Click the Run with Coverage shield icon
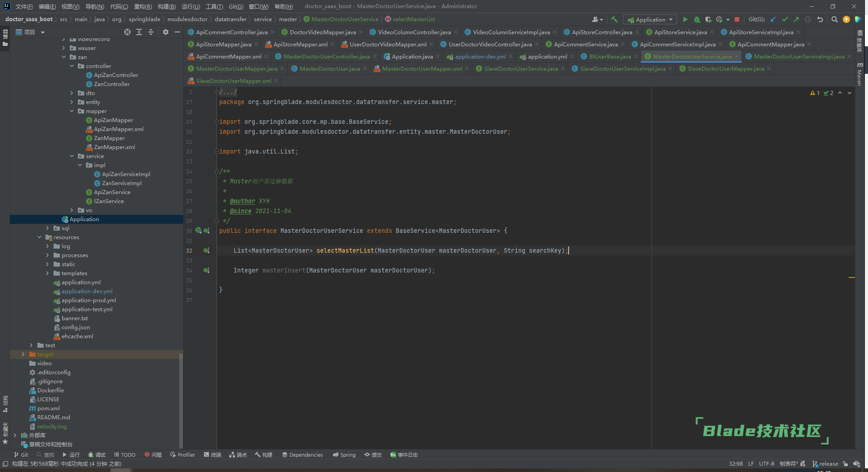868x472 pixels. [708, 19]
